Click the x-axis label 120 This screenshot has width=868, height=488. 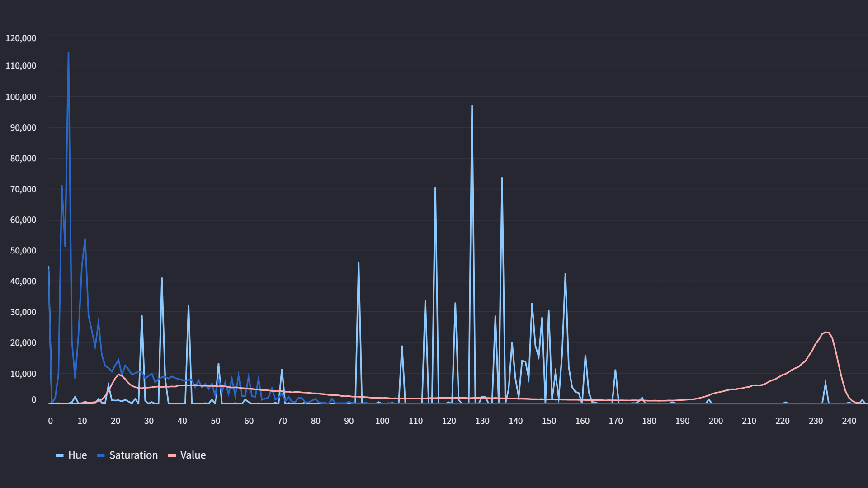[x=449, y=421]
